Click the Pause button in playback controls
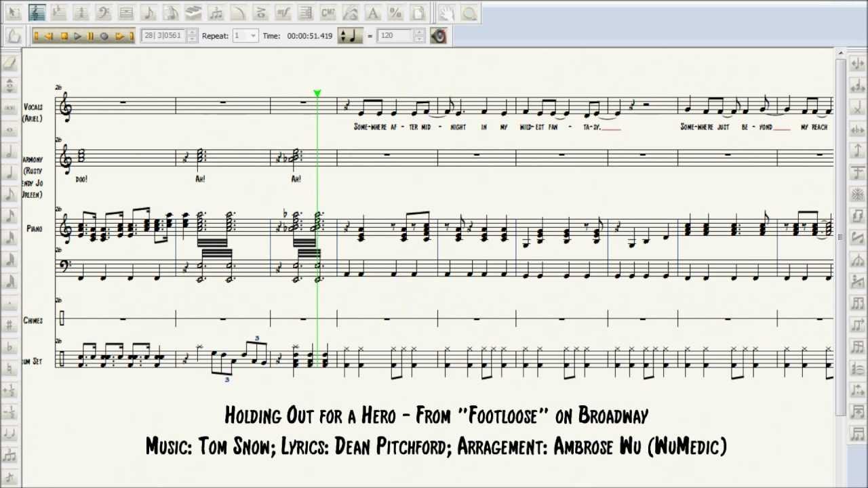This screenshot has width=868, height=488. pos(90,36)
